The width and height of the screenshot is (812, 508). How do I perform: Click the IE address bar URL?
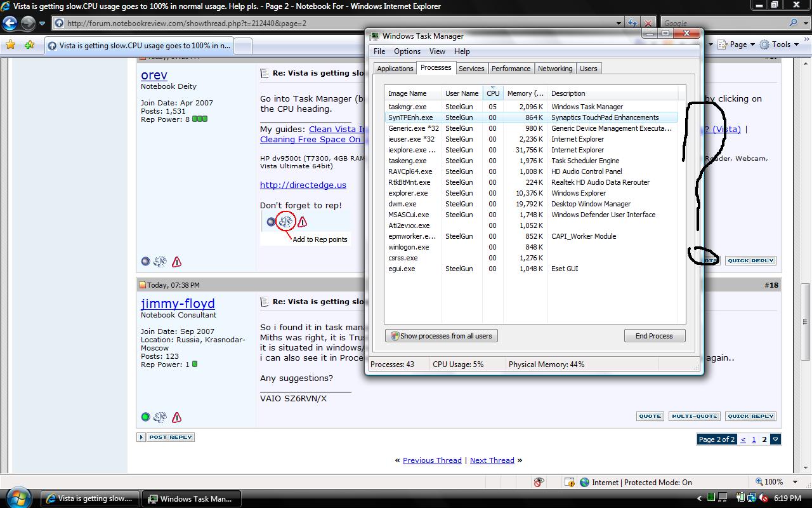click(x=187, y=23)
